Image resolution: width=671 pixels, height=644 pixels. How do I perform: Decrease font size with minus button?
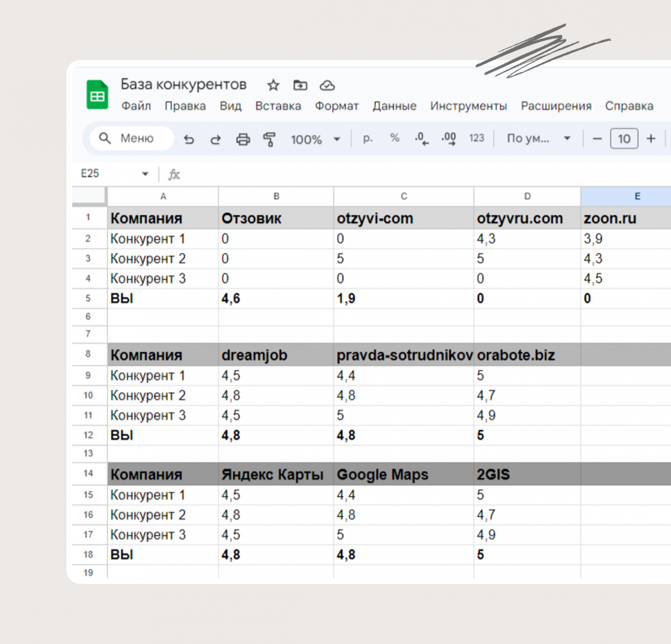coord(597,138)
